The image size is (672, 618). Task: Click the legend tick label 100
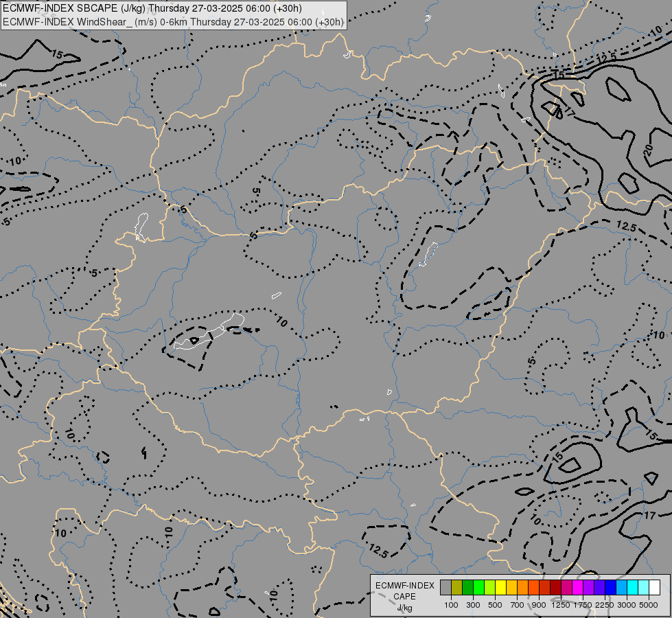tap(451, 605)
